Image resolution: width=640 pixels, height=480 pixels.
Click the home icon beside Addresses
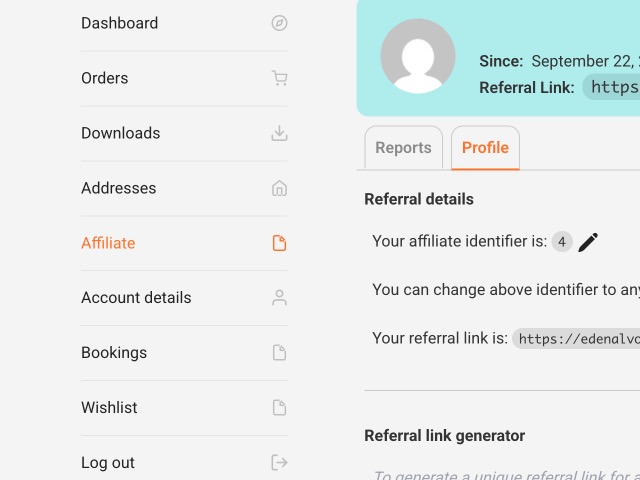[x=279, y=188]
